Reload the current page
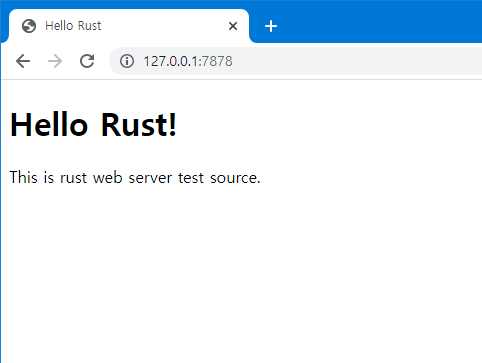The image size is (482, 363). pos(87,61)
